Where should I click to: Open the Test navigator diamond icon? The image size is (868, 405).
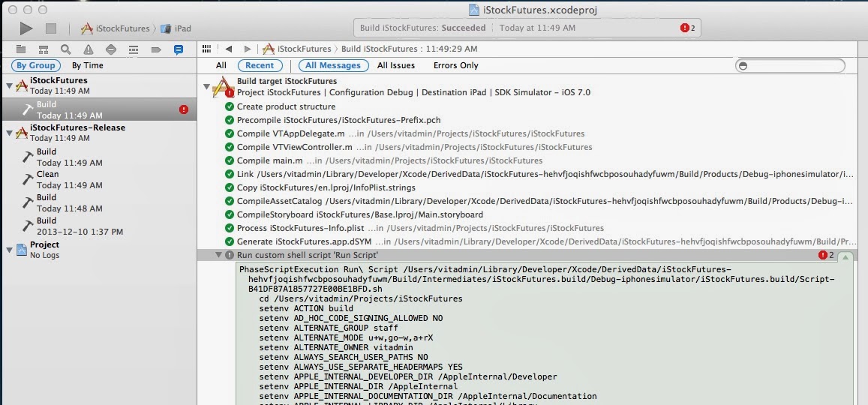pyautogui.click(x=111, y=49)
